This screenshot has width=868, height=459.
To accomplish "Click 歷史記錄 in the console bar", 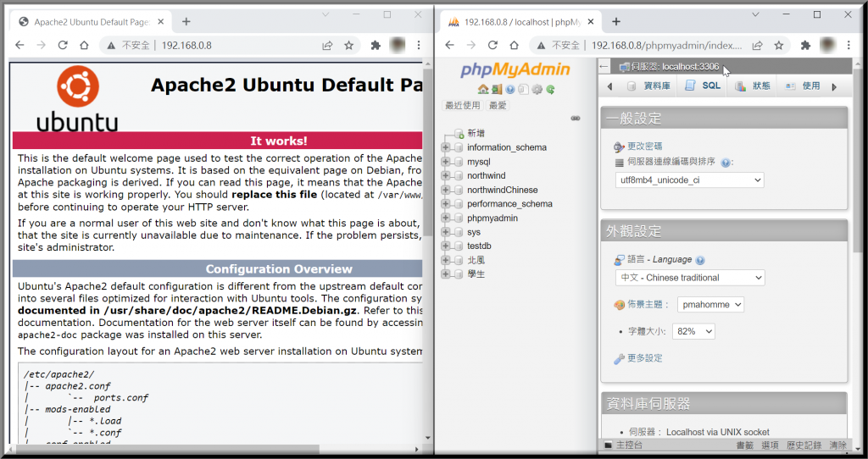I will click(x=804, y=445).
